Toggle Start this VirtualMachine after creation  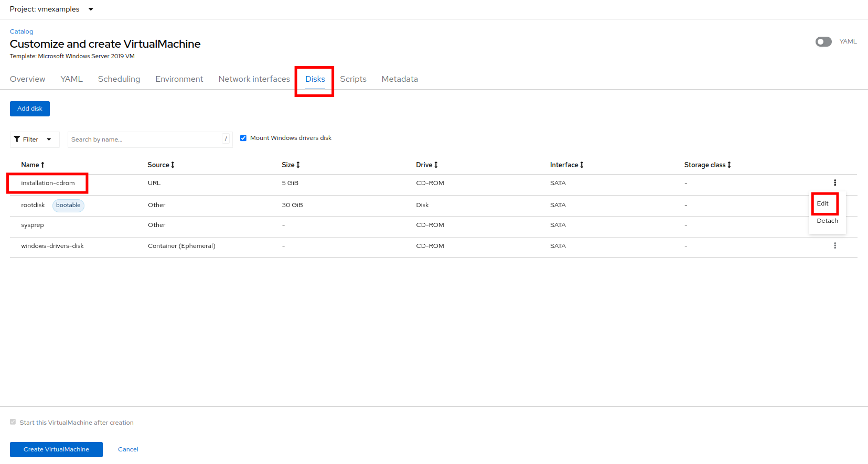point(13,422)
